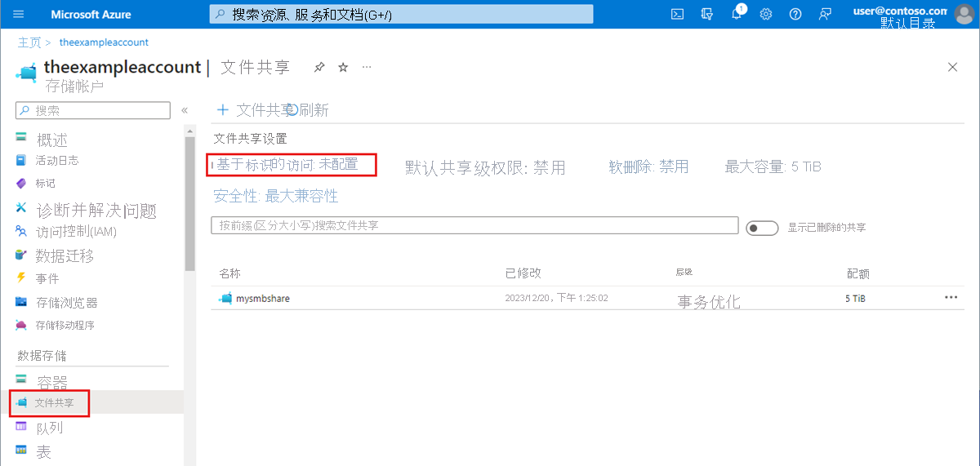The height and width of the screenshot is (466, 980).
Task: Open the mysmbshare file share
Action: (262, 299)
